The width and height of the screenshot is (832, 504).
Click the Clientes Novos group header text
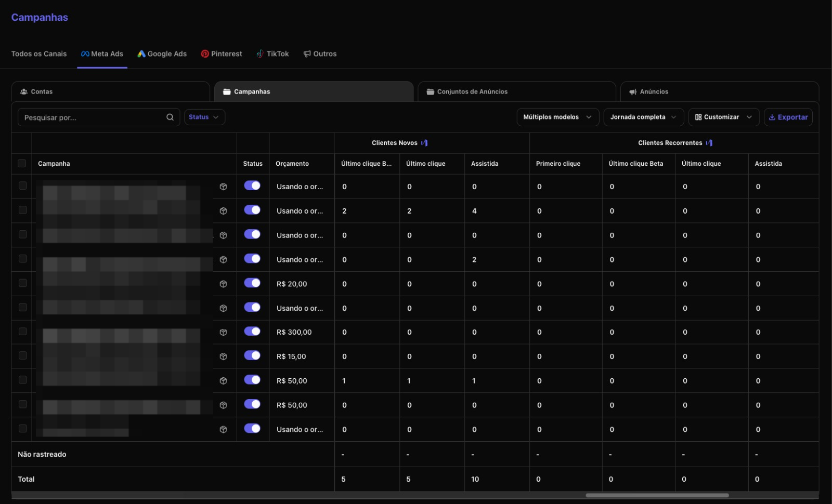tap(395, 143)
